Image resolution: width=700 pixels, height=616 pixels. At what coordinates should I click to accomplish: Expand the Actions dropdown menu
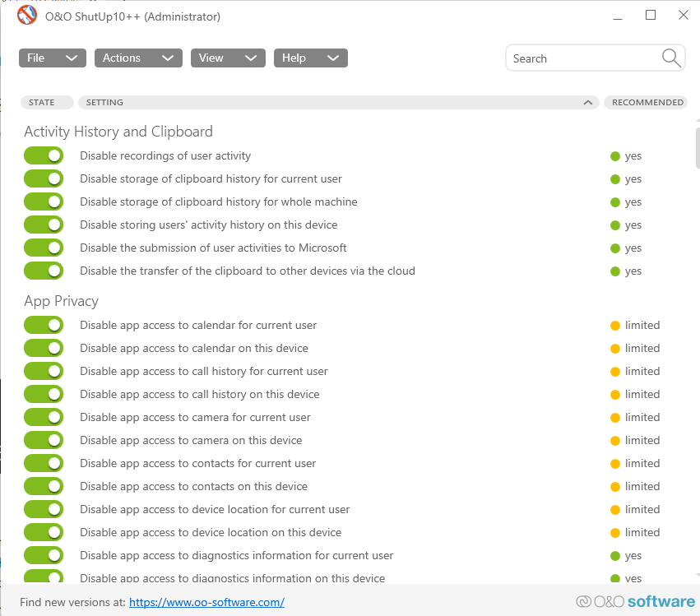click(x=138, y=58)
